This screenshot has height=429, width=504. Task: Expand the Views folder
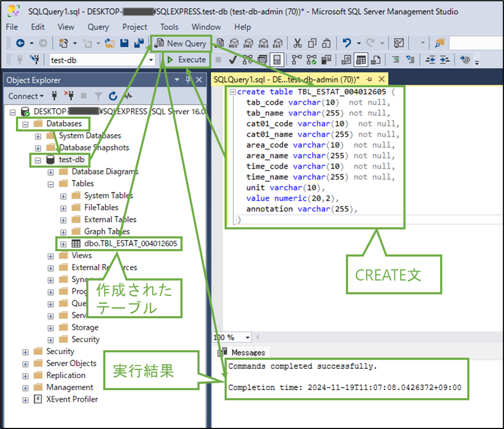[x=51, y=256]
